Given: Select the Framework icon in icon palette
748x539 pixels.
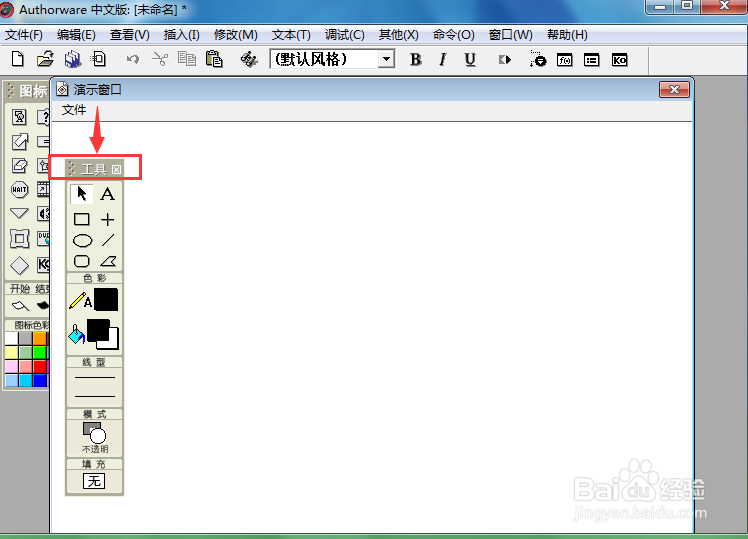Looking at the screenshot, I should [x=20, y=238].
